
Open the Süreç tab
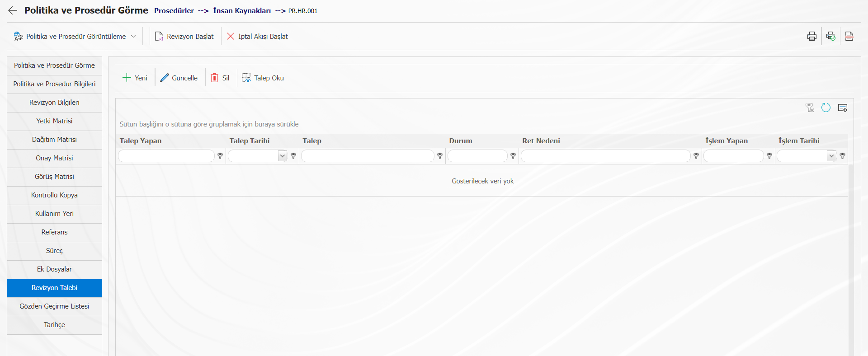point(54,251)
